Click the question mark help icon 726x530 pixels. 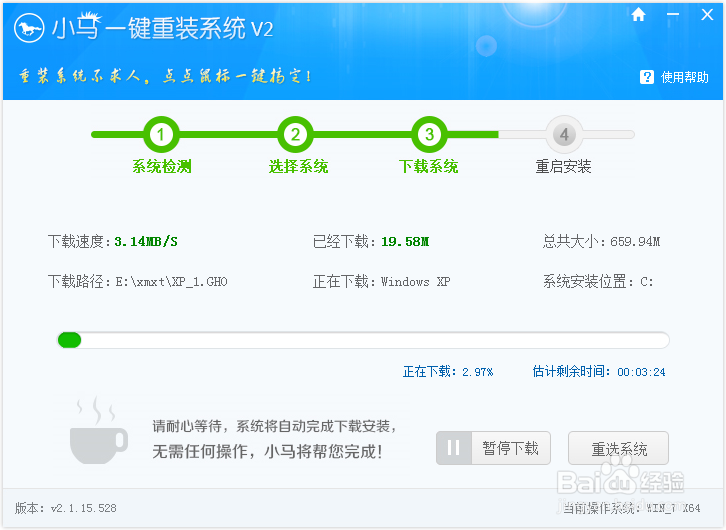(647, 77)
